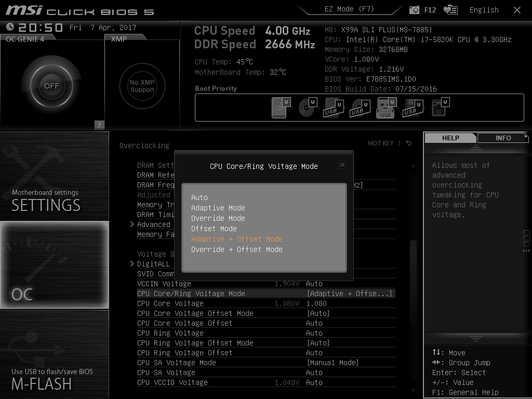Open CPU Ring Voltage Offset Mode [Auto] dropdown
The width and height of the screenshot is (532, 399).
[x=318, y=343]
